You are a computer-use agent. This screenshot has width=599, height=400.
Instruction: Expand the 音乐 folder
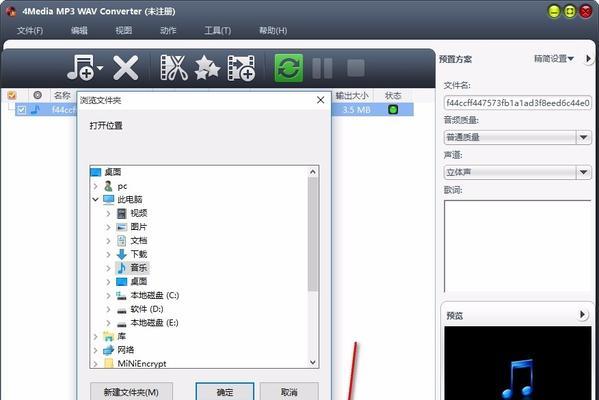(x=108, y=268)
